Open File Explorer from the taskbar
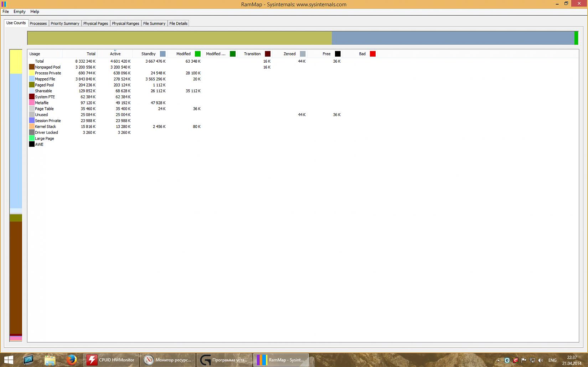588x367 pixels. coord(50,360)
